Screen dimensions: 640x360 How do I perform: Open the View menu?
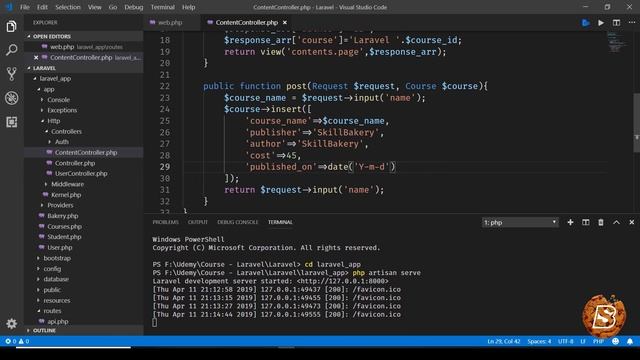(95, 7)
